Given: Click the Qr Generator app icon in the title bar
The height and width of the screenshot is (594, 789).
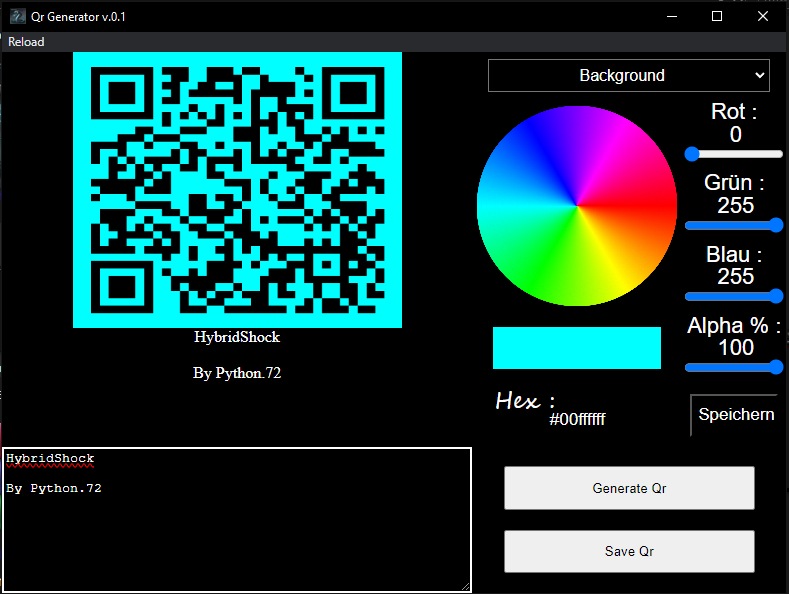Looking at the screenshot, I should pos(18,16).
